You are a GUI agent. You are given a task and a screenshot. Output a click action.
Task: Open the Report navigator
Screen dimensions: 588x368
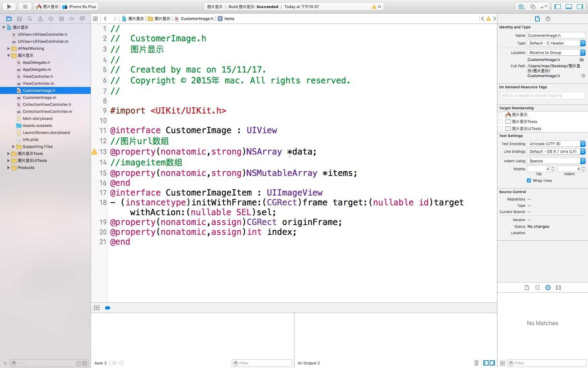coord(82,19)
